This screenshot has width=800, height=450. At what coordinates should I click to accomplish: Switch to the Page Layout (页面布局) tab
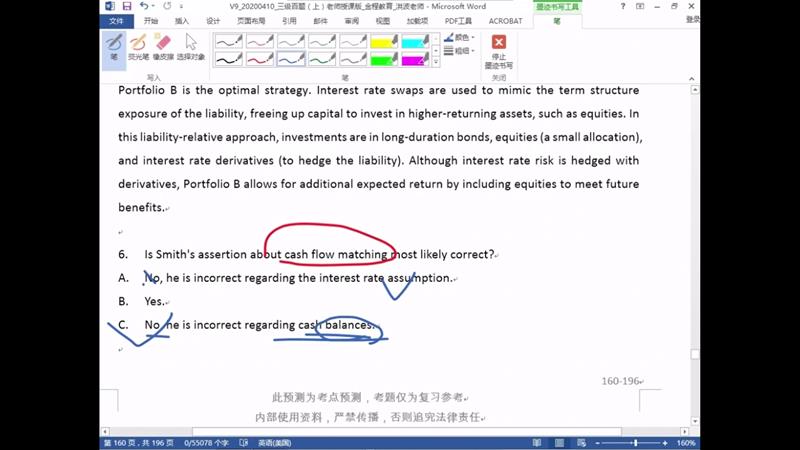coord(251,21)
